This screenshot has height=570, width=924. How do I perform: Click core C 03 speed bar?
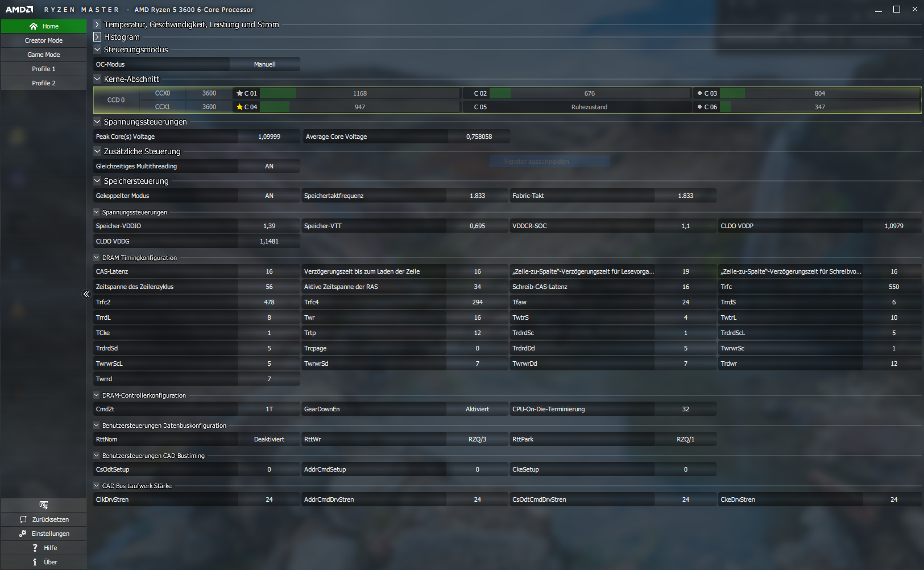click(819, 93)
